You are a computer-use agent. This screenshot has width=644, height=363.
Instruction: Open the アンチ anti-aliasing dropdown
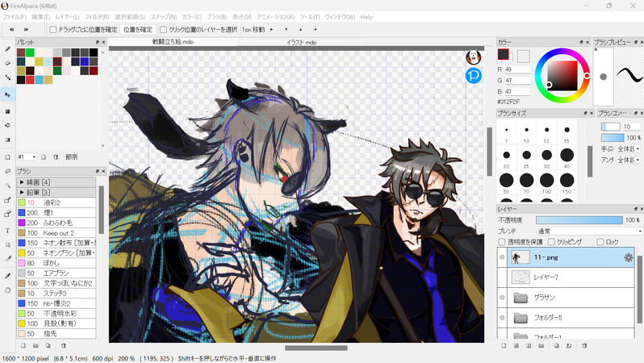(629, 160)
